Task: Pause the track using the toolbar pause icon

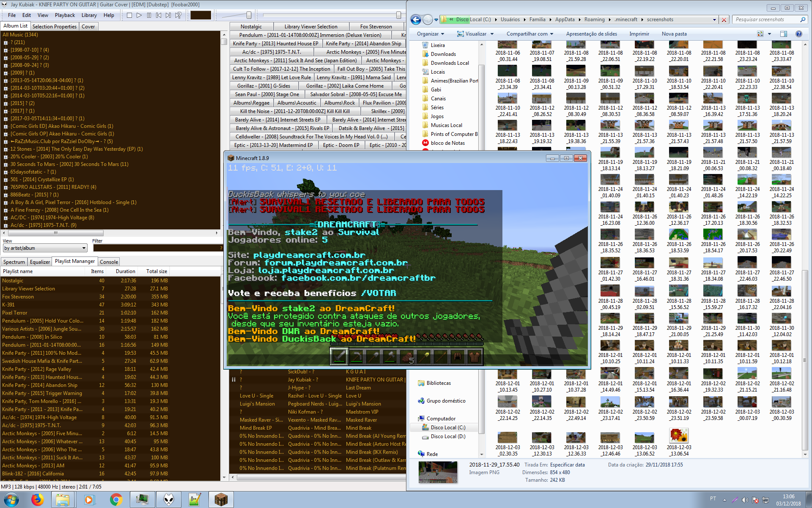Action: (x=149, y=15)
